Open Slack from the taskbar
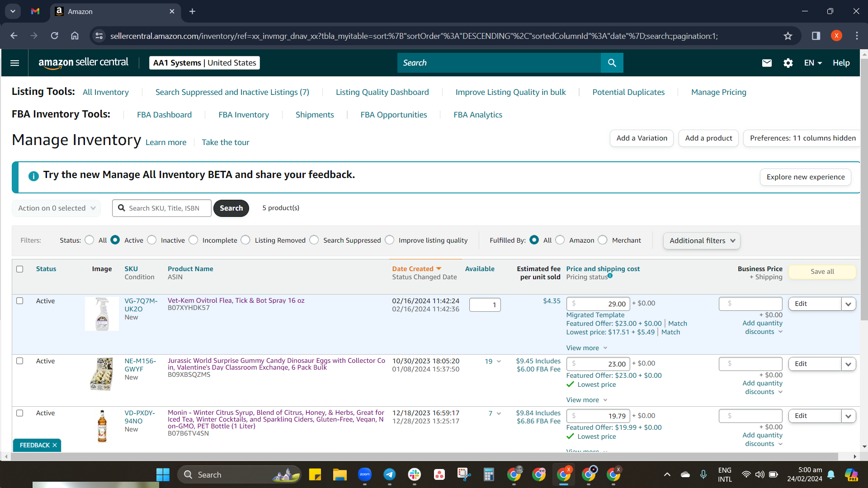The width and height of the screenshot is (868, 488). pyautogui.click(x=415, y=474)
